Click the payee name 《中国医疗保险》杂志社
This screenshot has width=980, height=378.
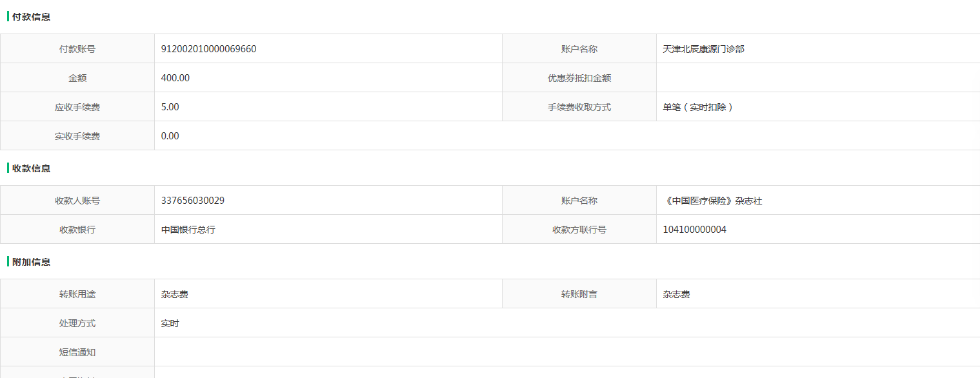coord(712,201)
